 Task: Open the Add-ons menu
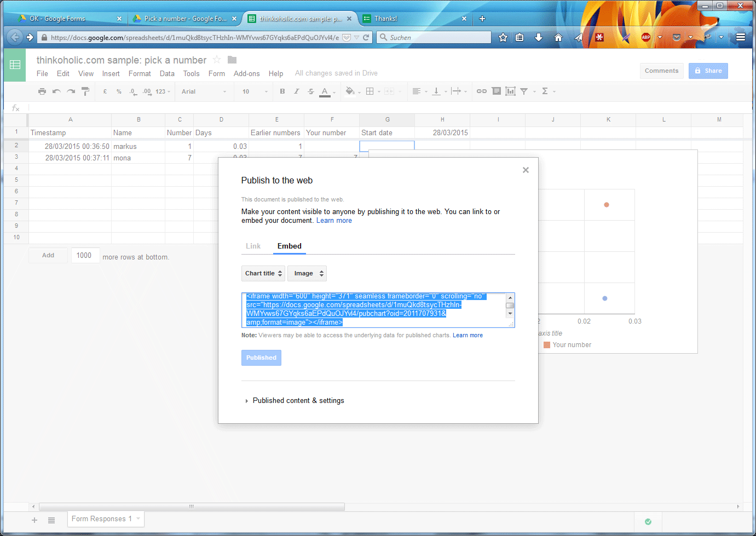point(246,73)
